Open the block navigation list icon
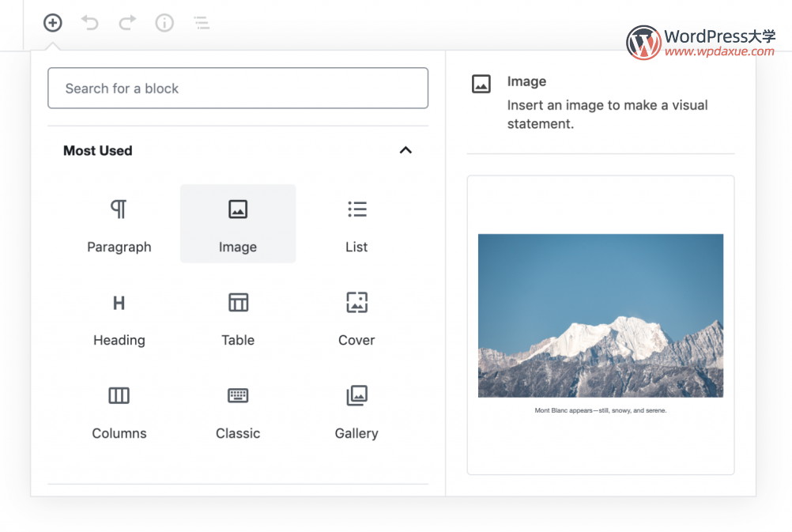This screenshot has height=532, width=792. coord(202,23)
